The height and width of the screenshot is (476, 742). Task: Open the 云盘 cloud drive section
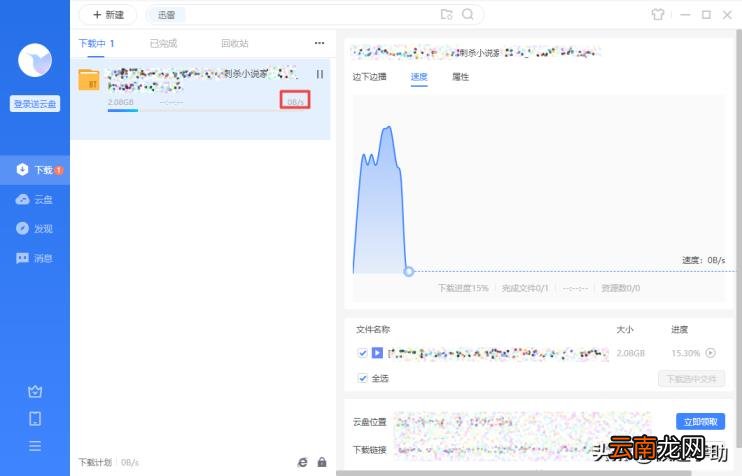(35, 200)
